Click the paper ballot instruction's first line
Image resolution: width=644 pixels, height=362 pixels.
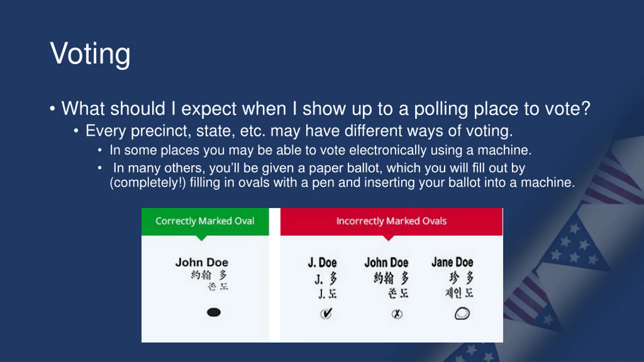[x=319, y=168]
